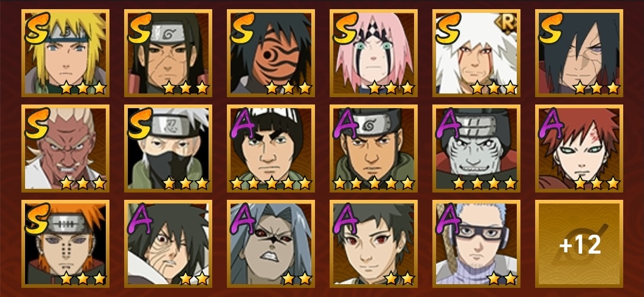The image size is (644, 297).
Task: Open the masked silver-haired ninja card
Action: point(168,148)
